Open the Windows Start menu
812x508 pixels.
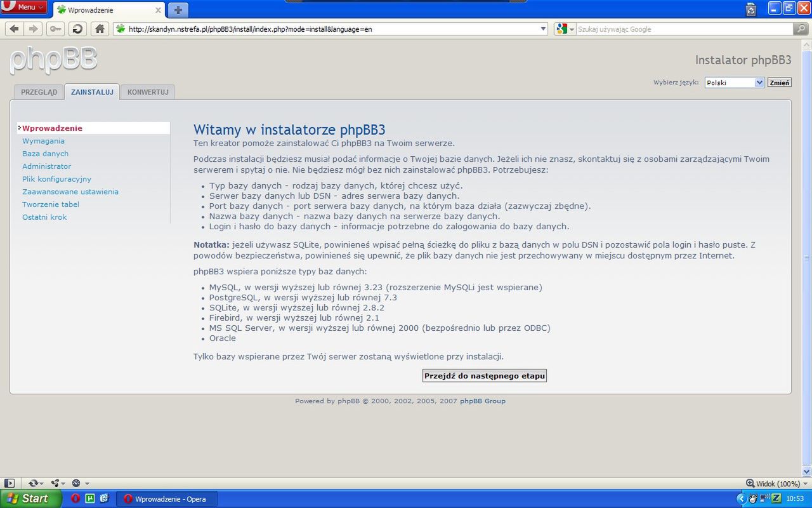pos(31,498)
